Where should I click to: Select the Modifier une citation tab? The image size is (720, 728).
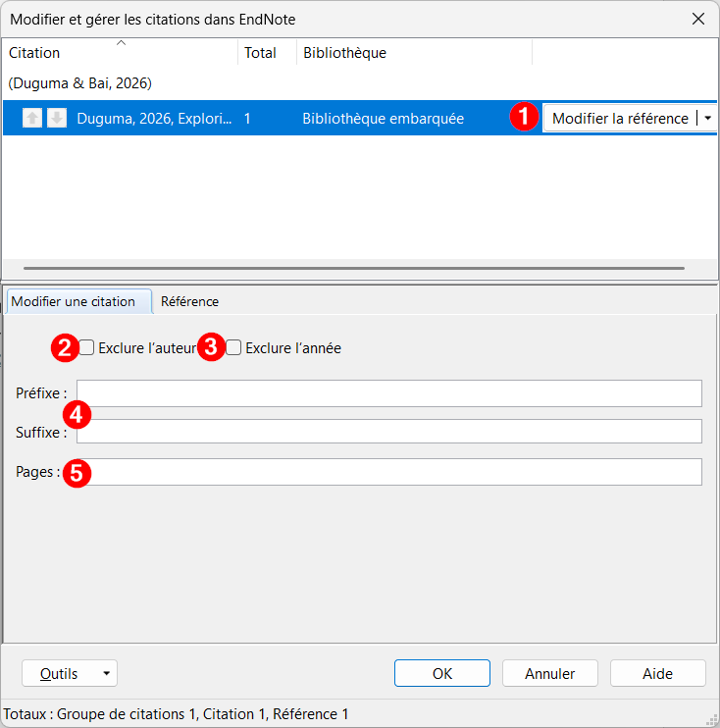[x=79, y=301]
